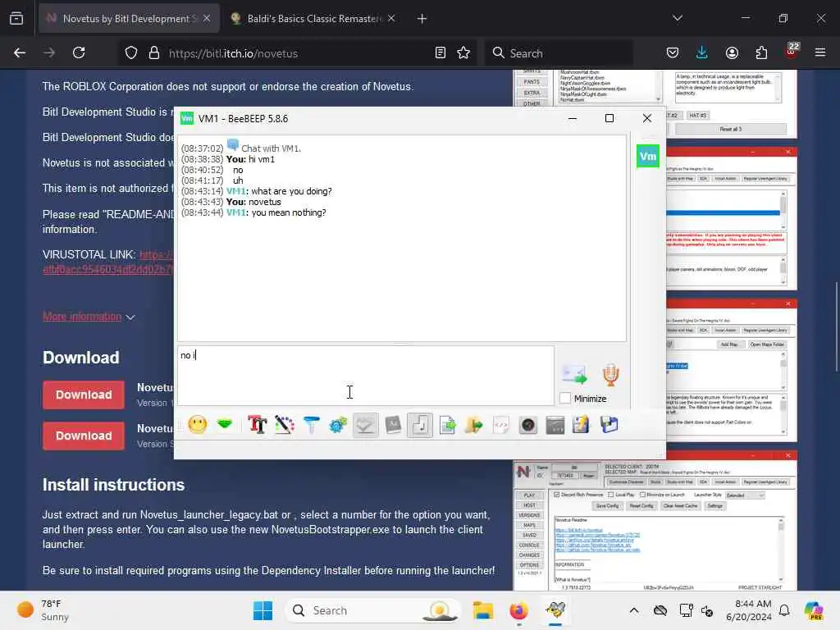Click the 'VM1: you mean nothing?' message

pyautogui.click(x=276, y=212)
